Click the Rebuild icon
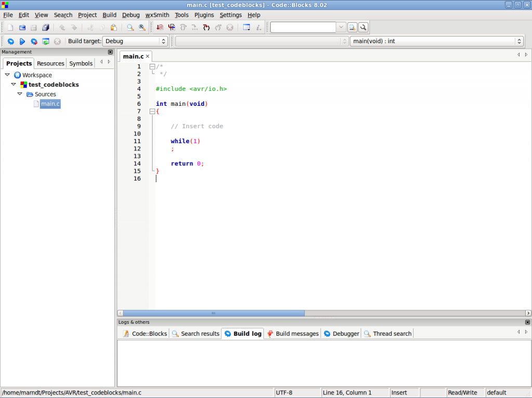 pyautogui.click(x=46, y=42)
